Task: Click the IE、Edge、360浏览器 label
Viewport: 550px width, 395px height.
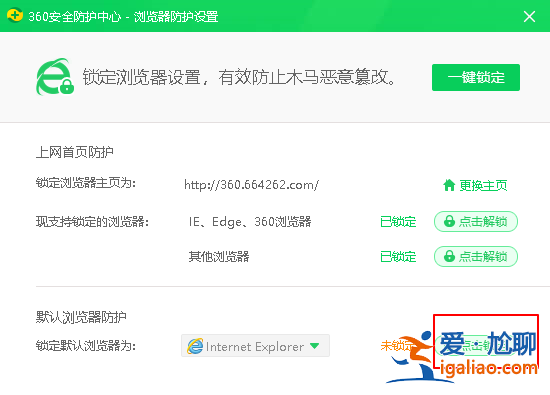Action: click(250, 222)
